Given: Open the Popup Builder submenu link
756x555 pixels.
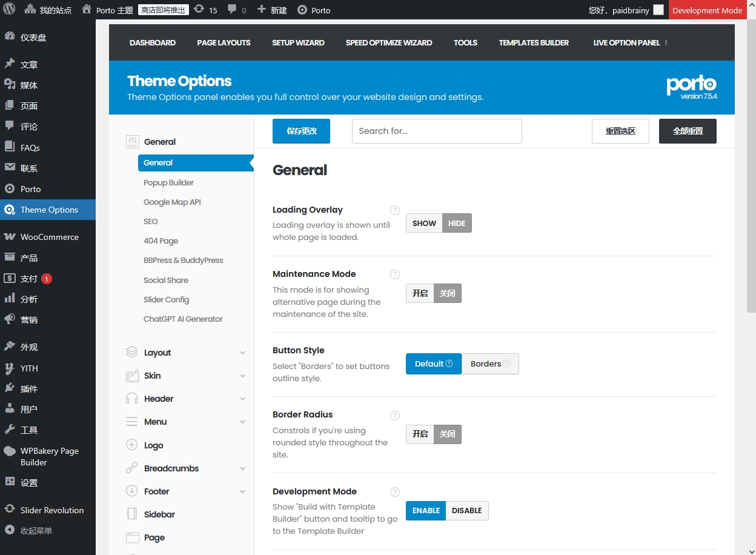Looking at the screenshot, I should (x=168, y=182).
